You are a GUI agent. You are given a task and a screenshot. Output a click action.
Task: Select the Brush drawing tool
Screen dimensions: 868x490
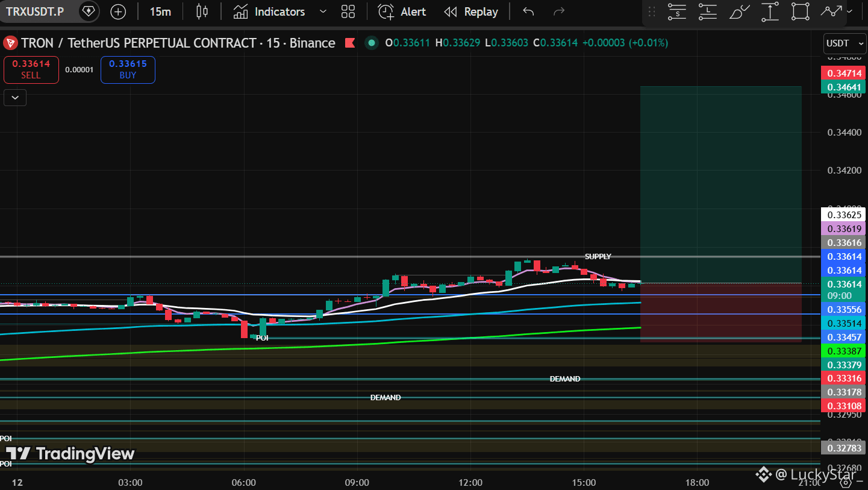(739, 11)
